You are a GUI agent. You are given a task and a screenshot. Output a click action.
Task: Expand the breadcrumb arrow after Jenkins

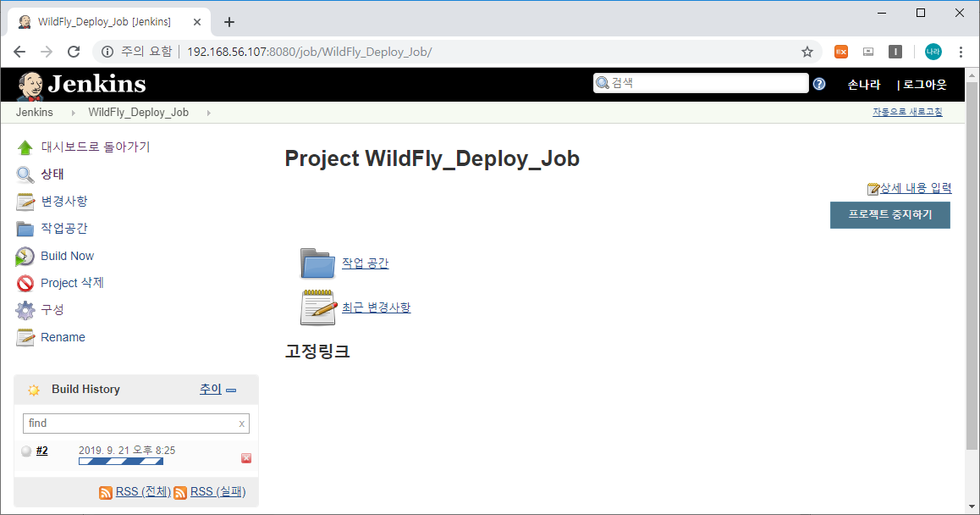coord(73,113)
